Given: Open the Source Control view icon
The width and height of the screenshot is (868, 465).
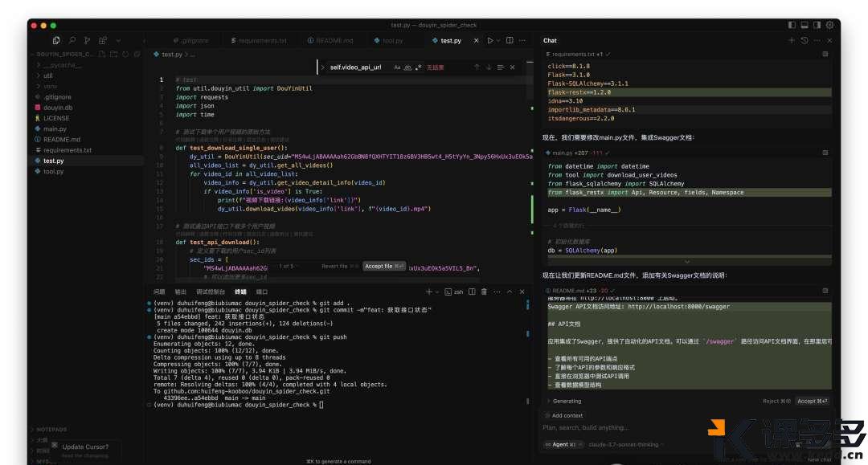Looking at the screenshot, I should (x=88, y=40).
